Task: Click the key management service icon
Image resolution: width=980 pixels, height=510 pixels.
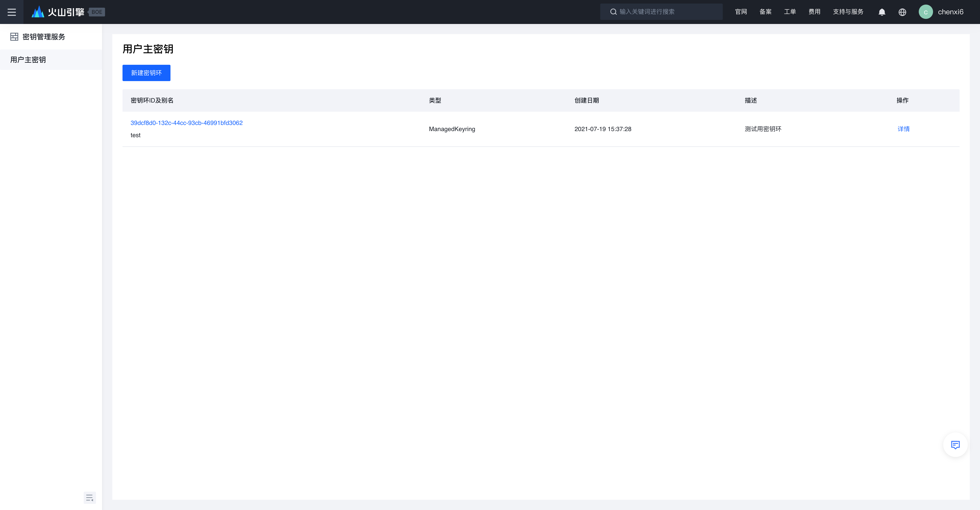Action: [14, 36]
